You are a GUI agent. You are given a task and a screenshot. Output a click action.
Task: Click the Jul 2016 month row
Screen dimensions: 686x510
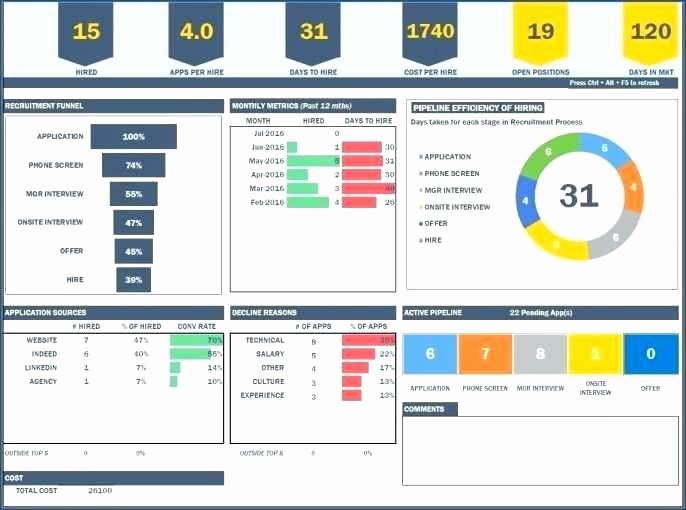click(x=313, y=133)
